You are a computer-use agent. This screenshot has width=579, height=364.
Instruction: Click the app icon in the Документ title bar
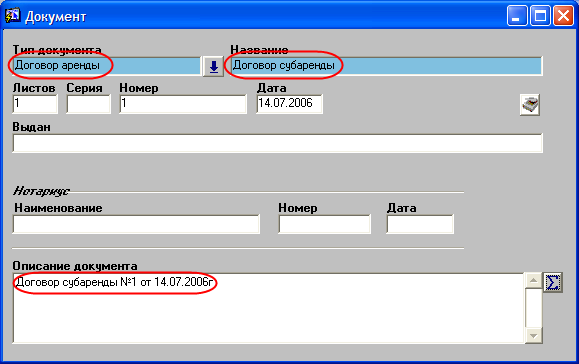pos(12,16)
